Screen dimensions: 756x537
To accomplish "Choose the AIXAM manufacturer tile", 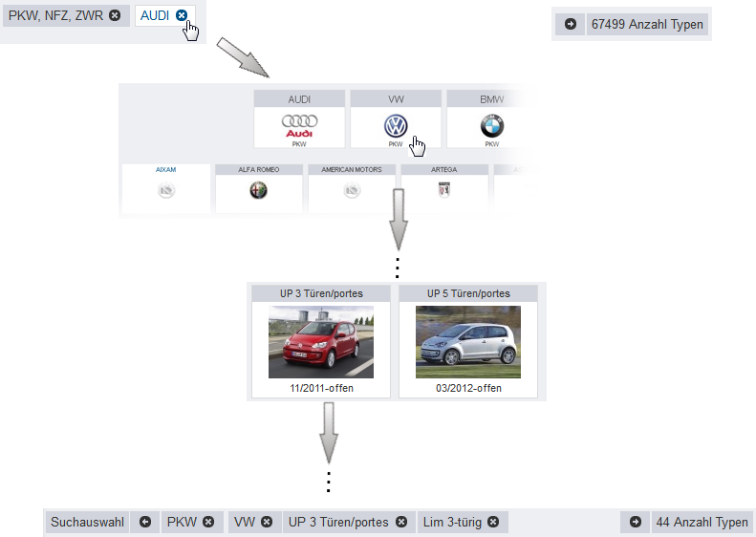I will click(x=166, y=188).
